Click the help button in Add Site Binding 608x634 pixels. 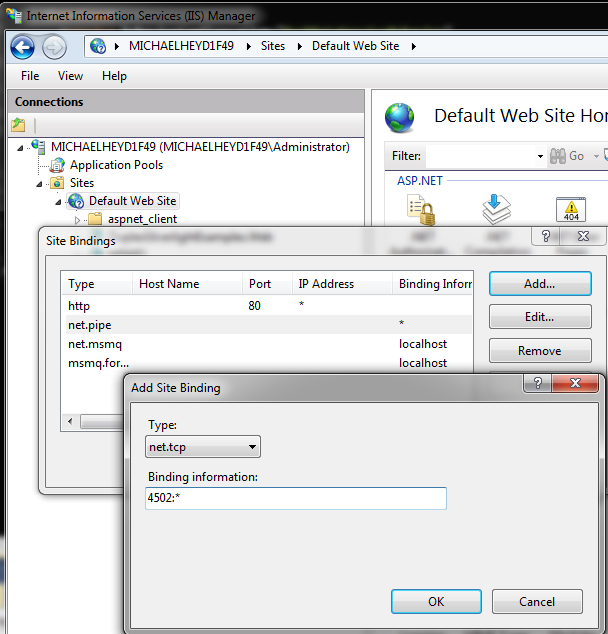coord(537,383)
